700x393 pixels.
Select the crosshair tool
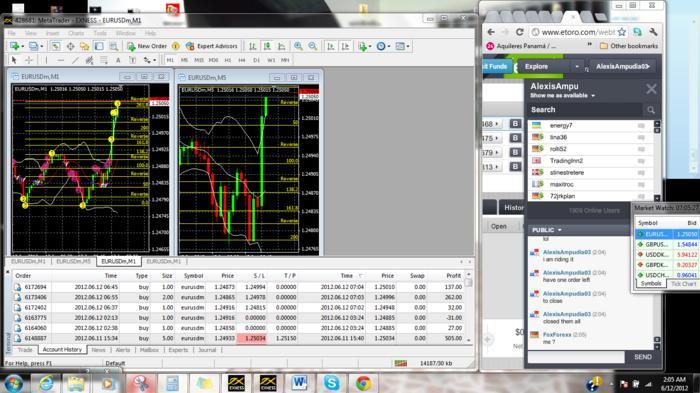click(29, 60)
